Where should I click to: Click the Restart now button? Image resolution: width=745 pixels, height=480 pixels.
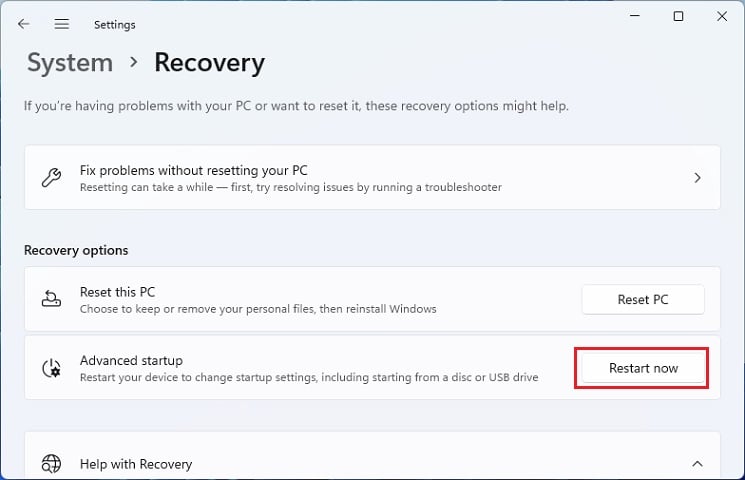tap(643, 368)
